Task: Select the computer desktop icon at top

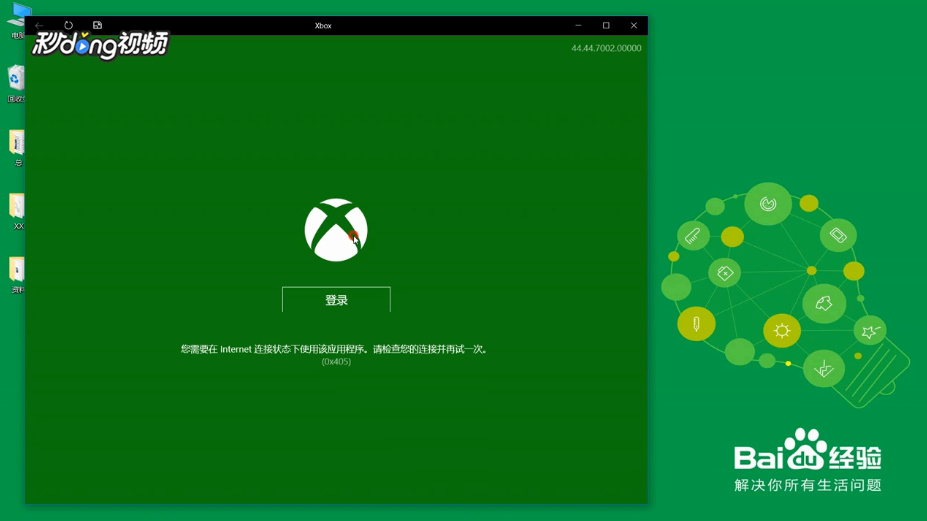Action: pos(18,20)
